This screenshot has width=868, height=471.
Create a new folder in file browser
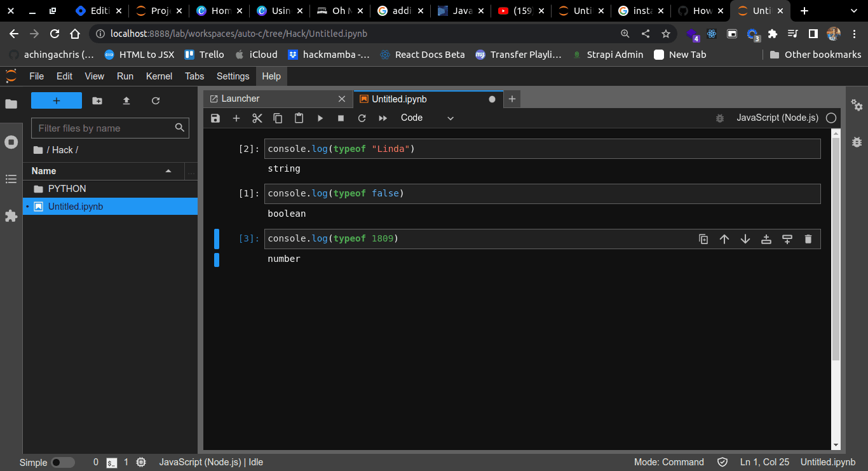[x=97, y=100]
